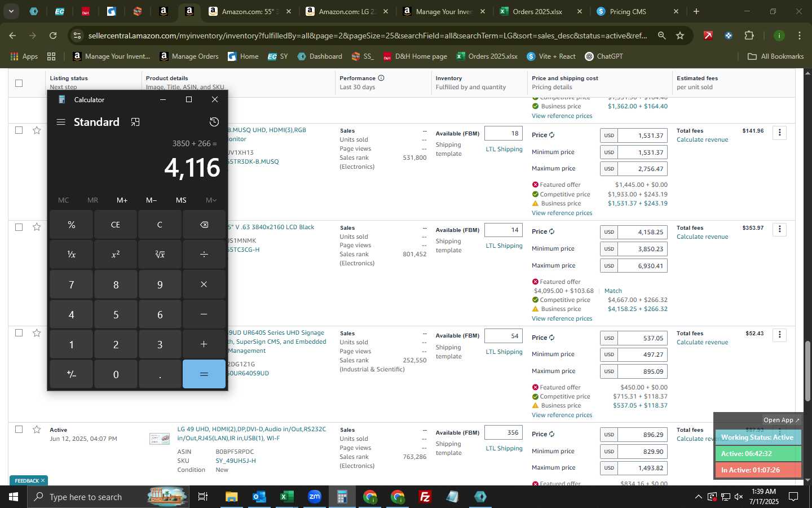Edit quantity field showing 356

(503, 432)
